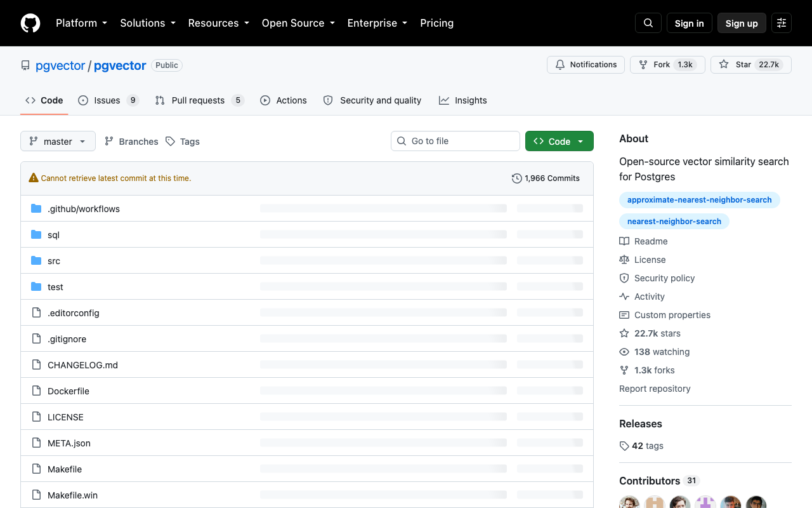
Task: Open the Insights tab
Action: coord(463,100)
